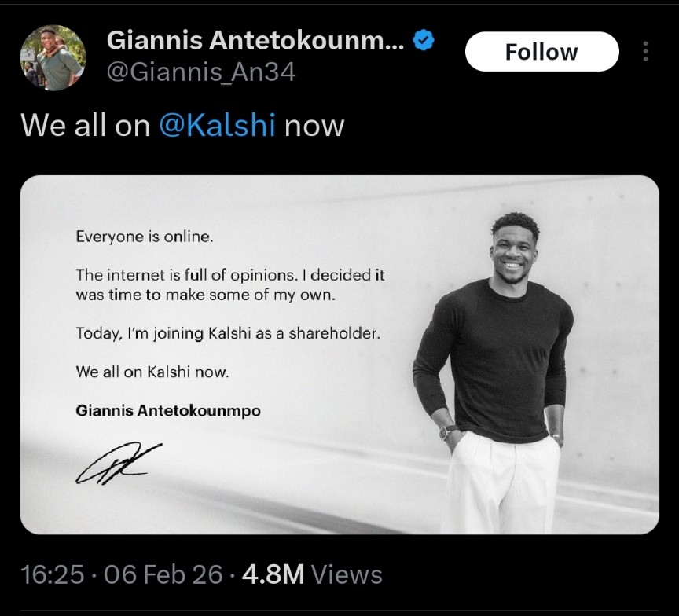This screenshot has height=616, width=679.
Task: Click the word "now" in the post text
Action: (314, 126)
